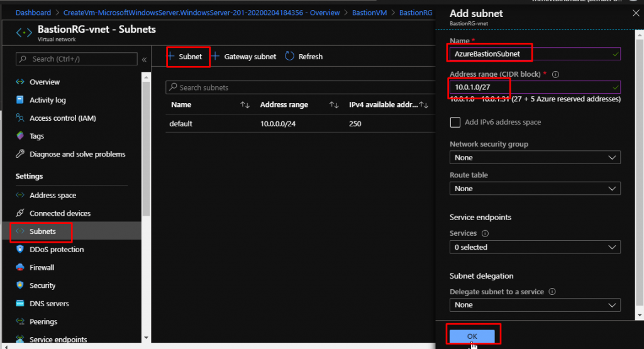This screenshot has width=644, height=349.
Task: Open Delegate subnet to a service dropdown
Action: (535, 305)
